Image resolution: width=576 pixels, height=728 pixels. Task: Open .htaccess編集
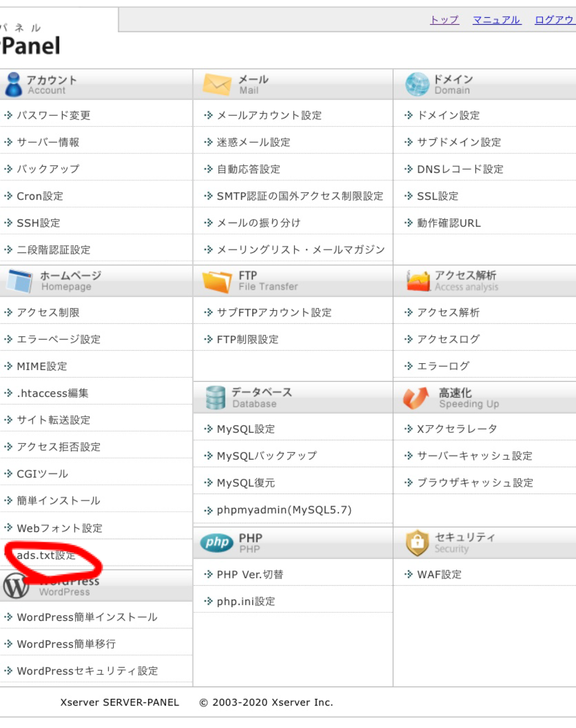tap(53, 393)
